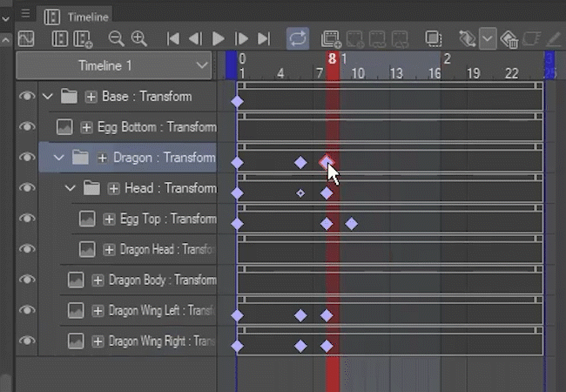Select the selected Dragon keyframe at frame 8

coord(327,162)
